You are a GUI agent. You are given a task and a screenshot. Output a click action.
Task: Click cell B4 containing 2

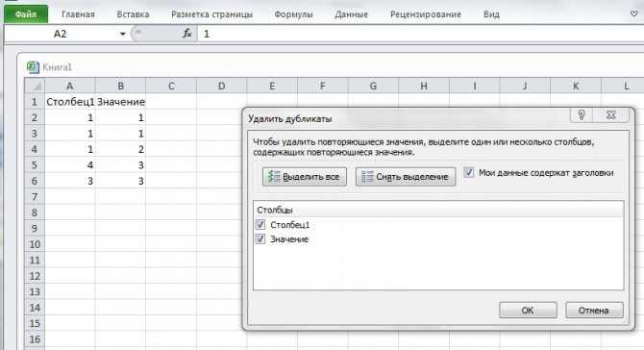point(120,149)
